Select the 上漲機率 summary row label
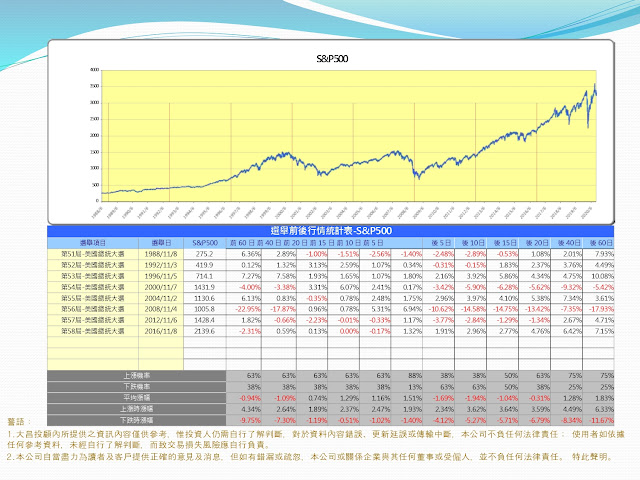This screenshot has width=640, height=480. pos(137,376)
